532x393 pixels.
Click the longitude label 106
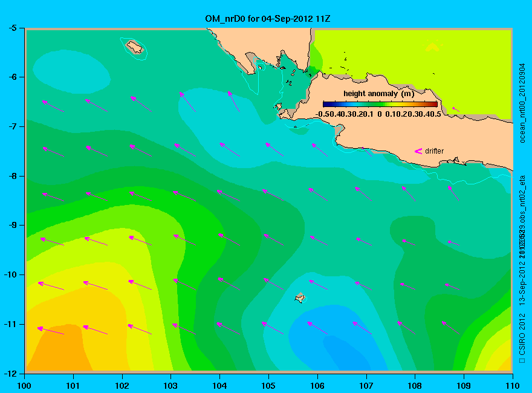[x=317, y=386]
